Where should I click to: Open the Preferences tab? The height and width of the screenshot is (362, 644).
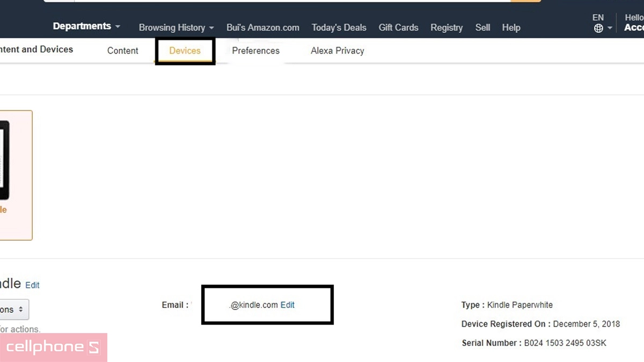255,50
